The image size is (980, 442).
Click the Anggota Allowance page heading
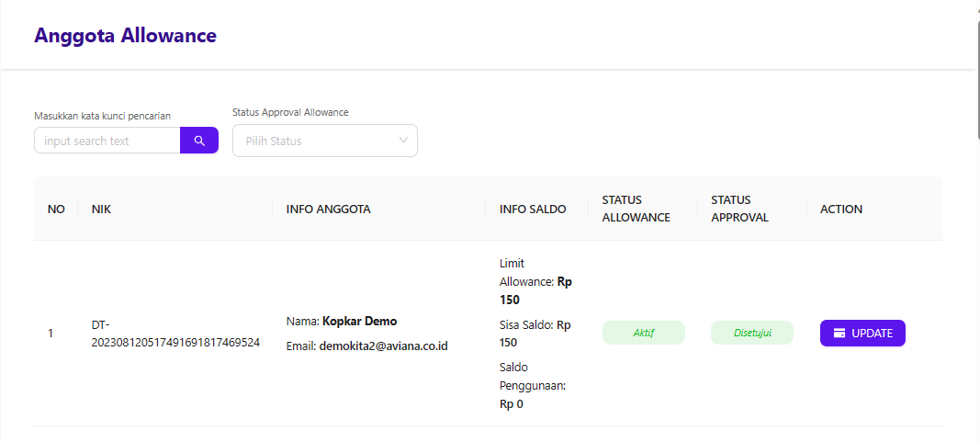point(125,37)
